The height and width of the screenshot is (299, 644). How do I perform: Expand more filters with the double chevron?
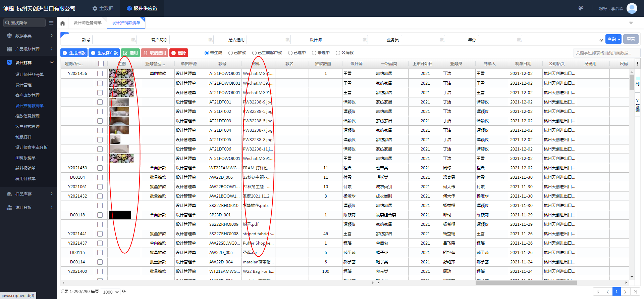pos(601,40)
